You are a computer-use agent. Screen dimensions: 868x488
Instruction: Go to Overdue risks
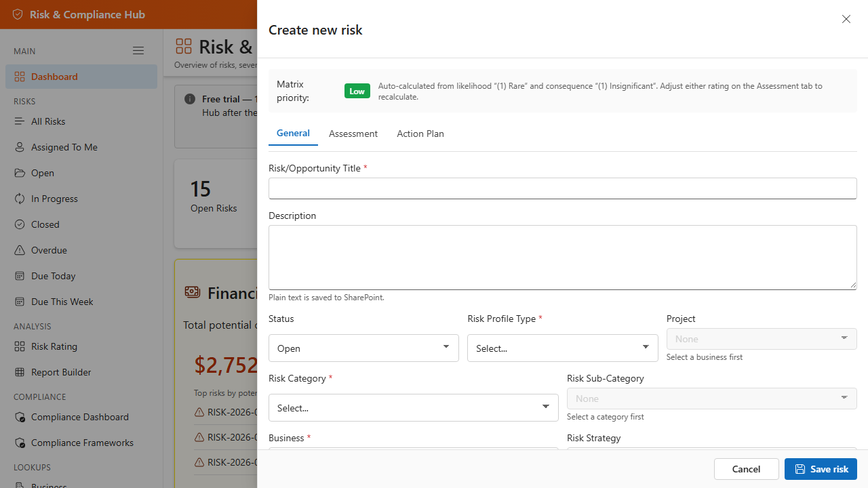81,250
